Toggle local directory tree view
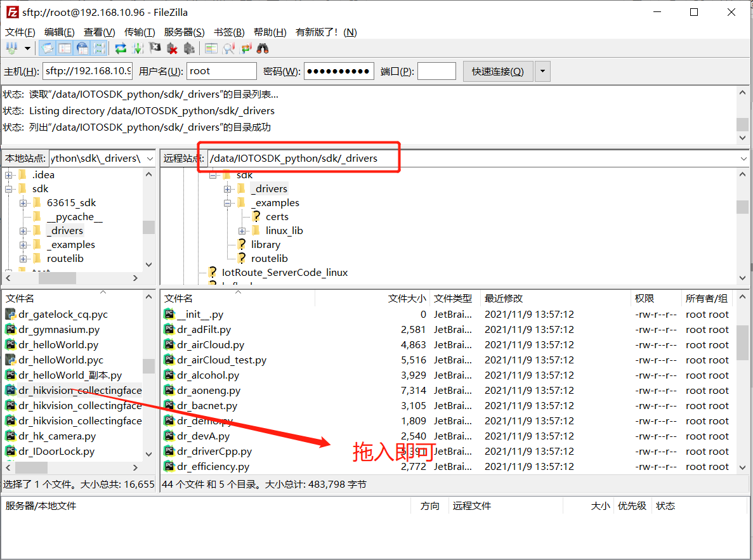The image size is (753, 560). [65, 48]
